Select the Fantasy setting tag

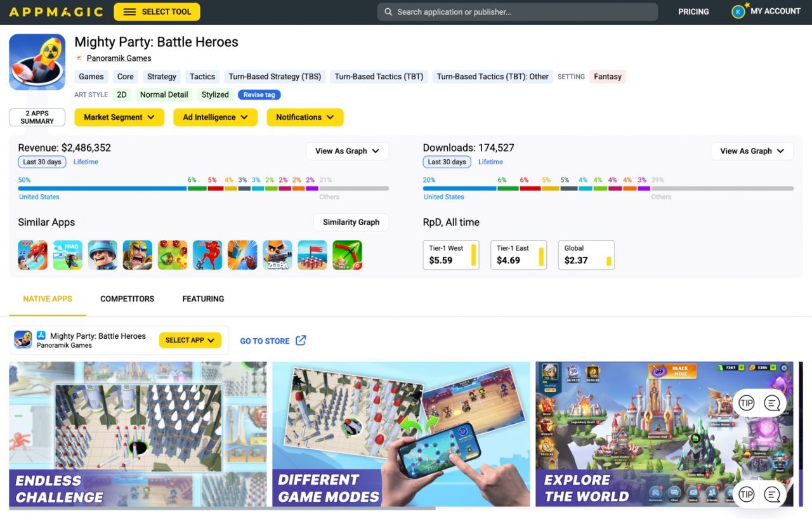click(x=608, y=77)
